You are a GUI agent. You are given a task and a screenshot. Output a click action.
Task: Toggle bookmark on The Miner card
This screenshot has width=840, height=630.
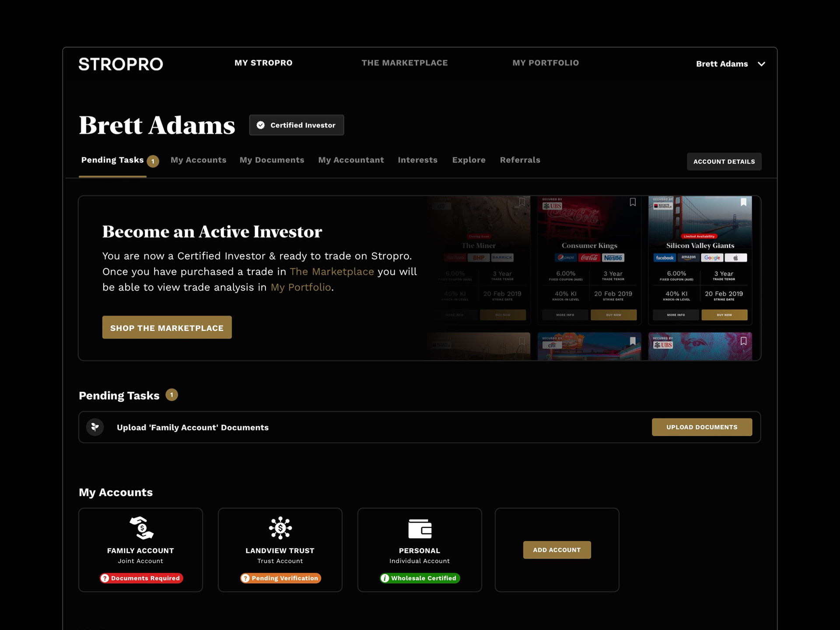tap(522, 202)
